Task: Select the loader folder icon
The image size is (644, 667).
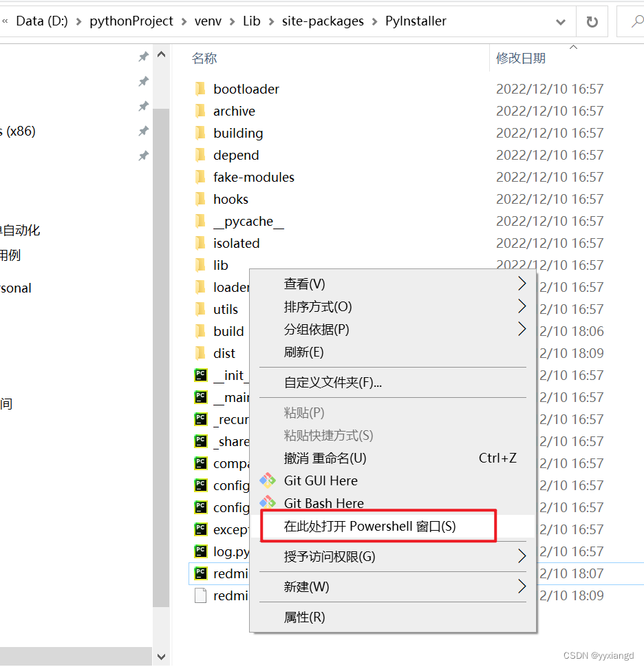Action: coord(200,287)
